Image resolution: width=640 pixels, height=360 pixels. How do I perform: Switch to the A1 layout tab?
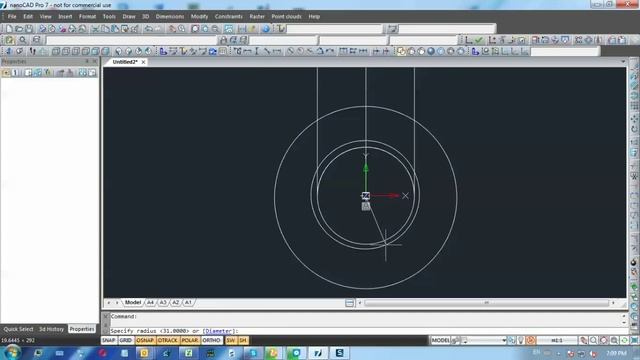[188, 302]
